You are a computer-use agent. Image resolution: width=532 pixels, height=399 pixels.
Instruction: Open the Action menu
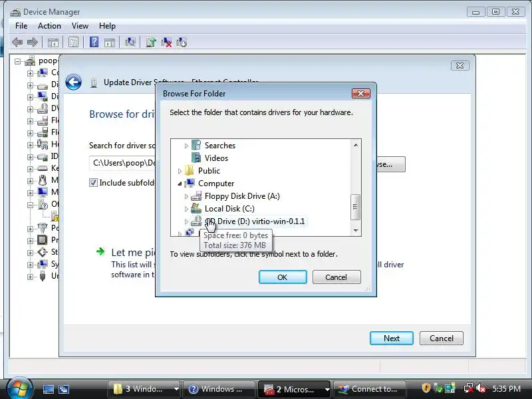pos(49,26)
